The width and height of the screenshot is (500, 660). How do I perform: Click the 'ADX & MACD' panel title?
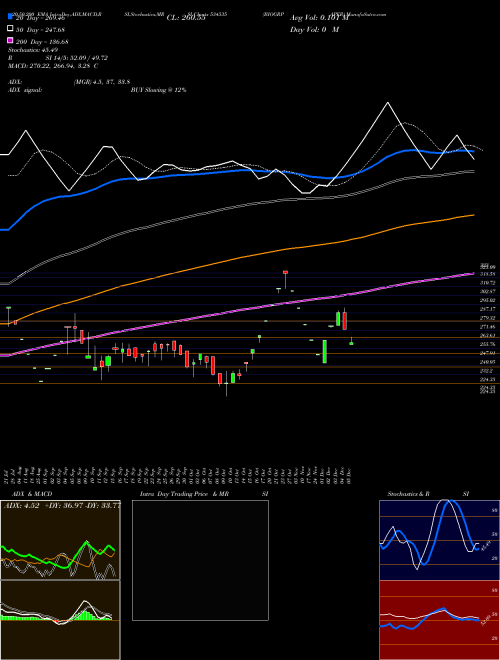click(32, 494)
